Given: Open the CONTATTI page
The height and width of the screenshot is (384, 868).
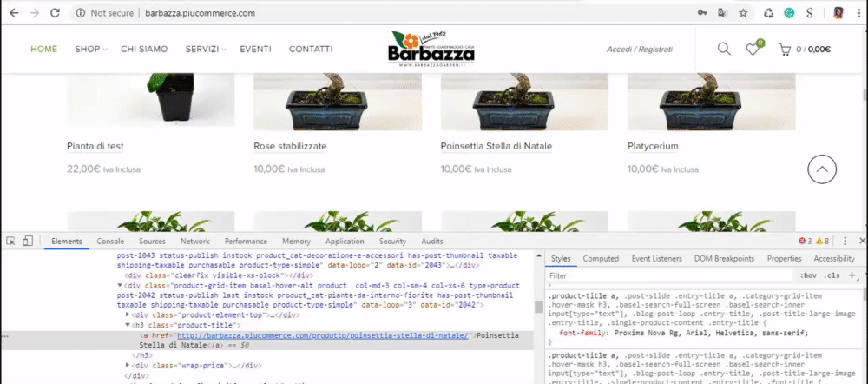Looking at the screenshot, I should click(311, 50).
